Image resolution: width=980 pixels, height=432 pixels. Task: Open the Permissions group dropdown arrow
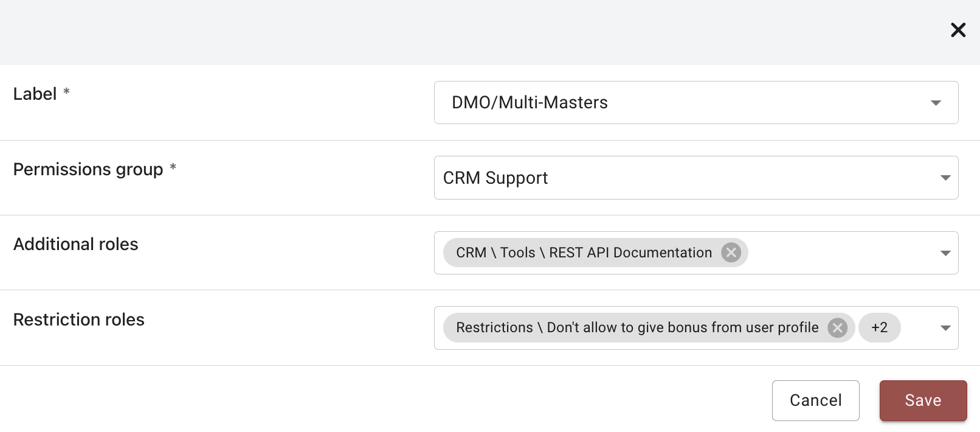(945, 178)
